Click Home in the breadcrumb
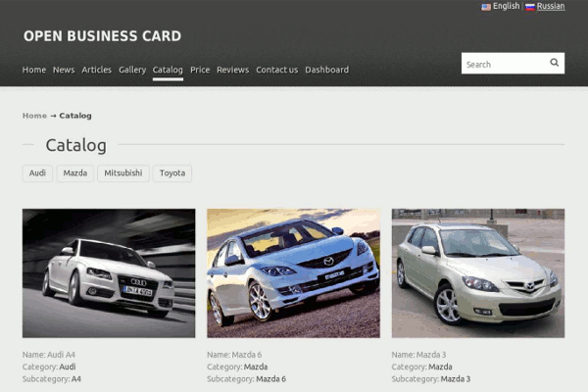The width and height of the screenshot is (588, 392). [x=34, y=116]
